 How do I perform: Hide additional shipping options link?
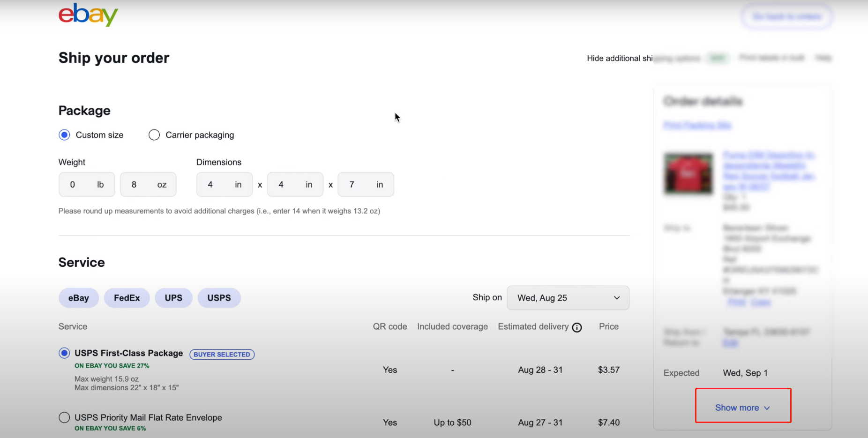point(644,58)
